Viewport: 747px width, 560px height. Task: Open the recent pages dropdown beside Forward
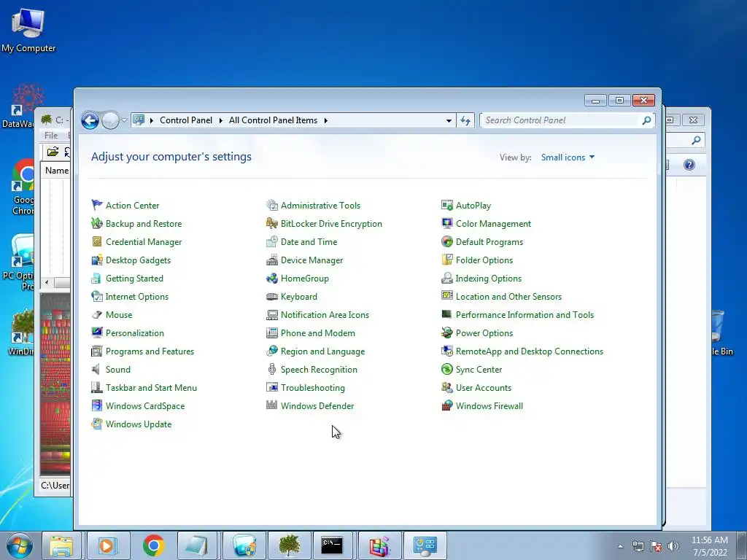coord(124,120)
